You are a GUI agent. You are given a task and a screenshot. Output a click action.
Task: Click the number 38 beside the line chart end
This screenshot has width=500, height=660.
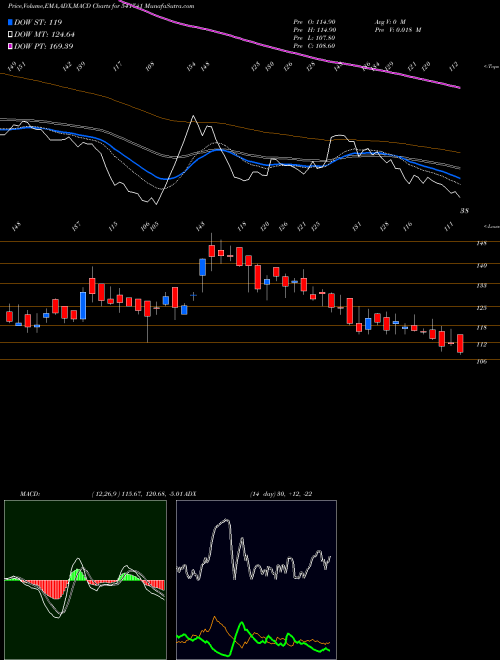pos(464,211)
